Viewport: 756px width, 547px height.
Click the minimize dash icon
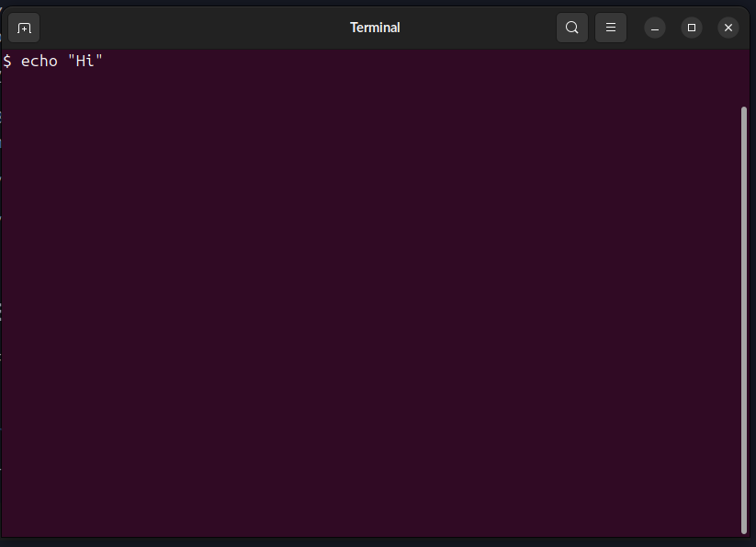(654, 27)
